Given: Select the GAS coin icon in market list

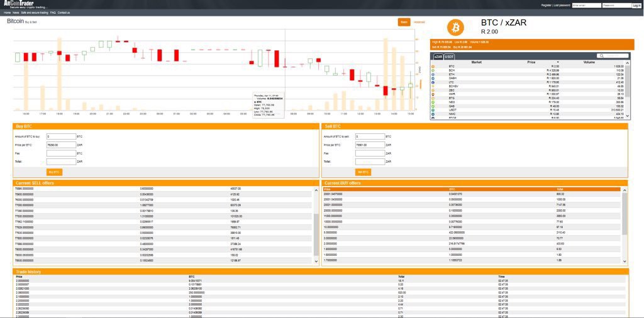Looking at the screenshot, I should 433,106.
